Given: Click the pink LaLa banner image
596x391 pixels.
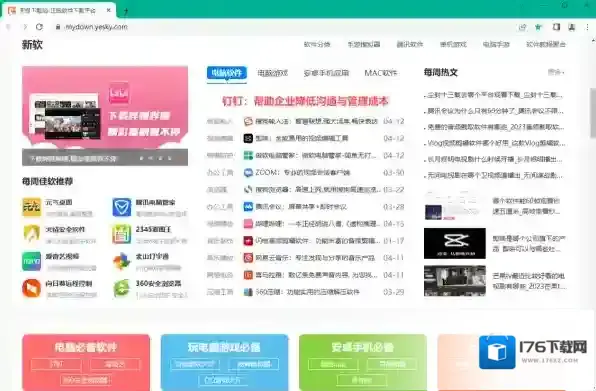Looking at the screenshot, I should pyautogui.click(x=105, y=116).
